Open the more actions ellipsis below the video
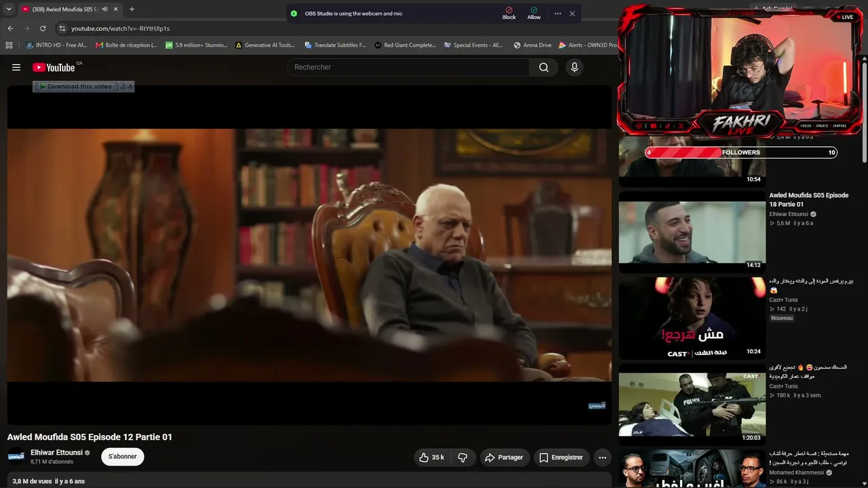The height and width of the screenshot is (488, 868). pyautogui.click(x=602, y=457)
